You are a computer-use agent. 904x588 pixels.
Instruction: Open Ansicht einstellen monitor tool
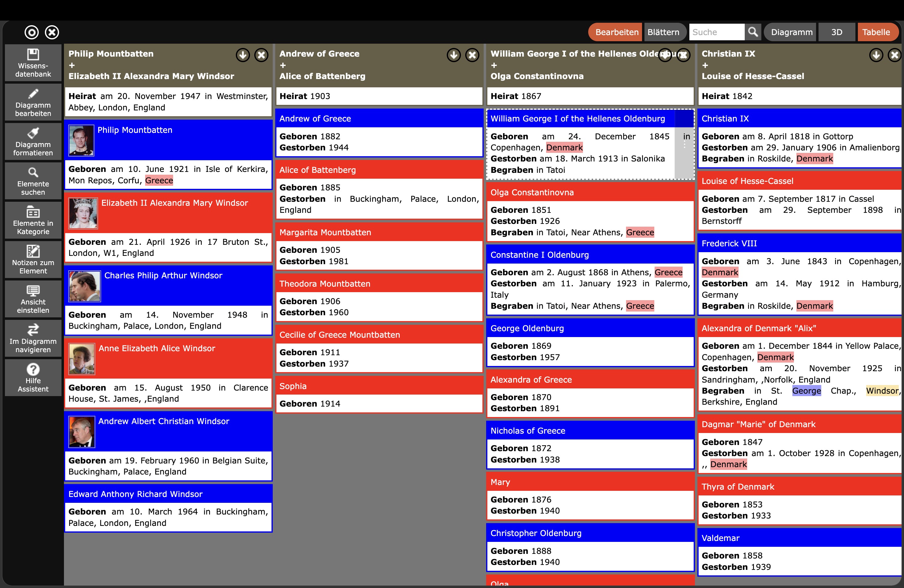pos(33,299)
